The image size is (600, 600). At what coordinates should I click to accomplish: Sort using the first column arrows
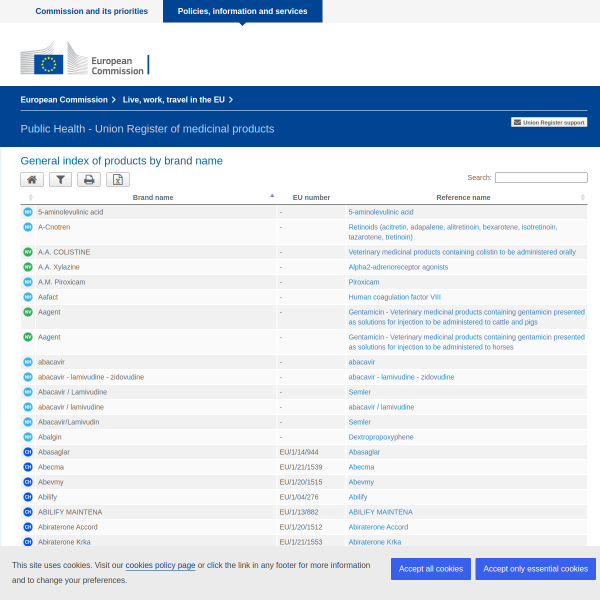pos(31,197)
